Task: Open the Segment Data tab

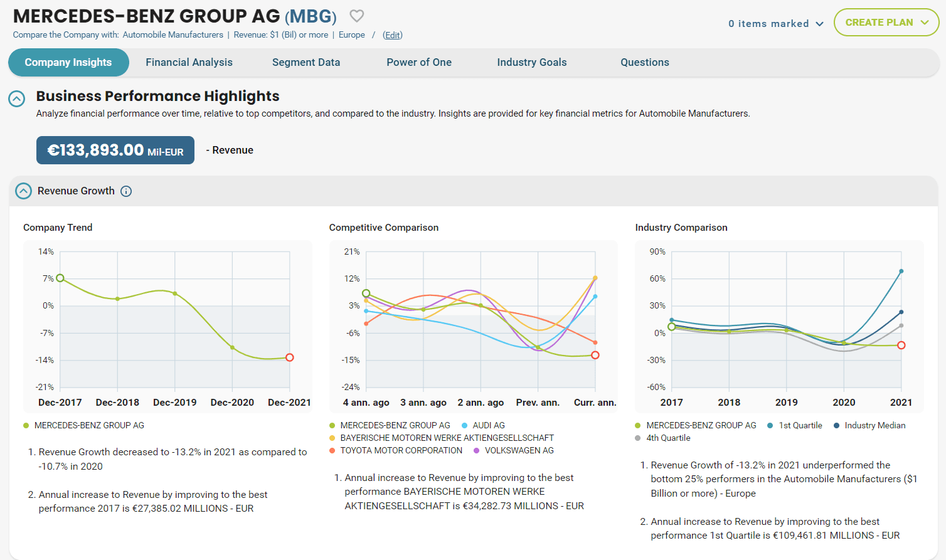Action: (306, 62)
